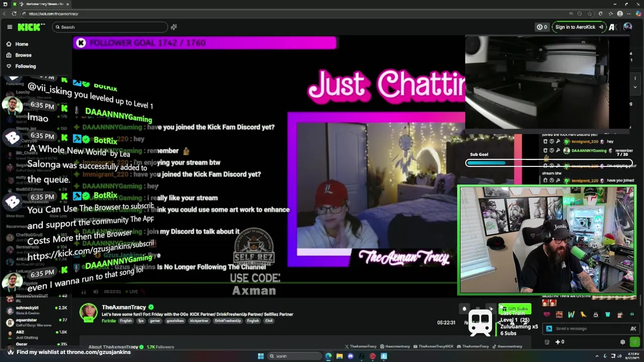Click the sparkle button beside Gift Subs
The height and width of the screenshot is (362, 644).
coord(491,309)
